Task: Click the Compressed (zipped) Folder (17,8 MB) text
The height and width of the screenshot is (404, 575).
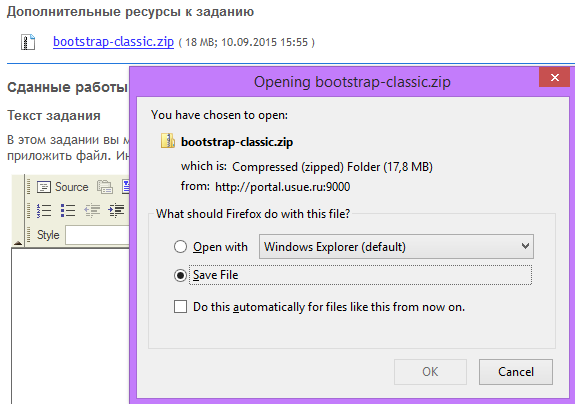Action: point(332,167)
